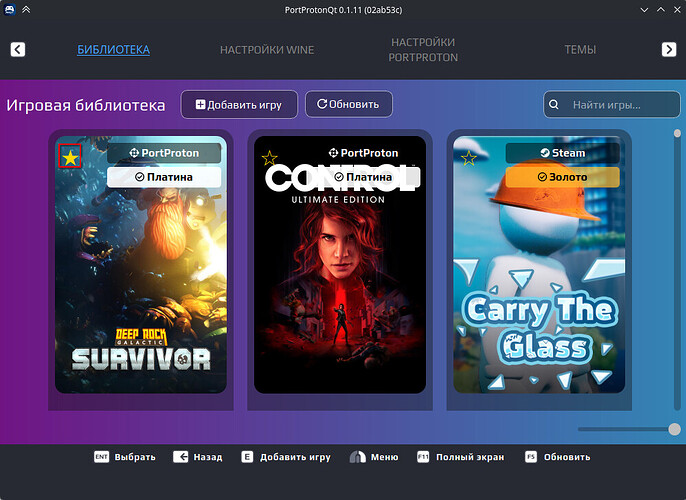
Task: Click the ENT key icon for Выбрать
Action: 102,457
